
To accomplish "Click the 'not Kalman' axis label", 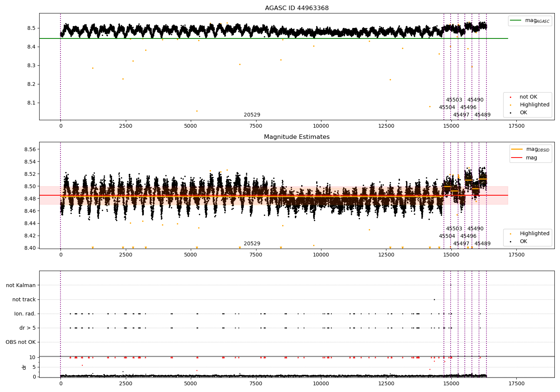I will click(x=21, y=285).
